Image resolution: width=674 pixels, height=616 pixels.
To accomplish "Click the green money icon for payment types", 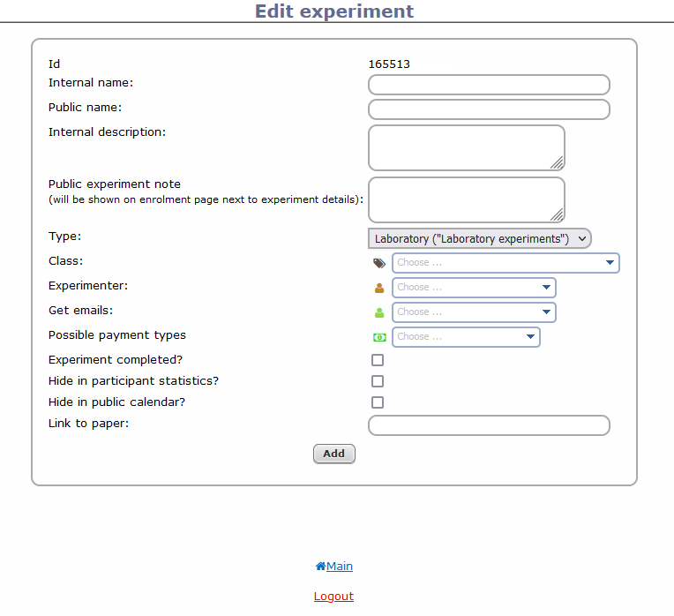I will coord(379,337).
